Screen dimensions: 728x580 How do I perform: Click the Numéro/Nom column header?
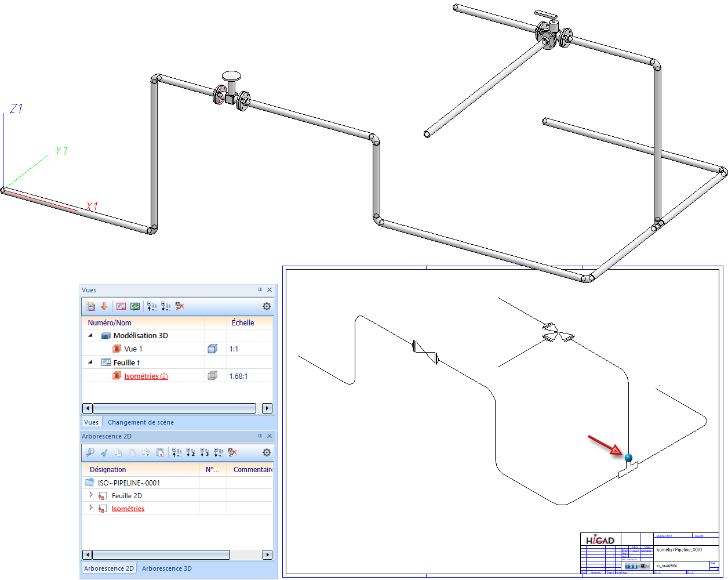tap(143, 322)
